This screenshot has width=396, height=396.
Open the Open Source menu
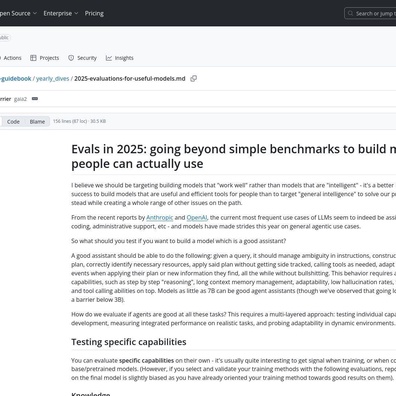click(17, 13)
